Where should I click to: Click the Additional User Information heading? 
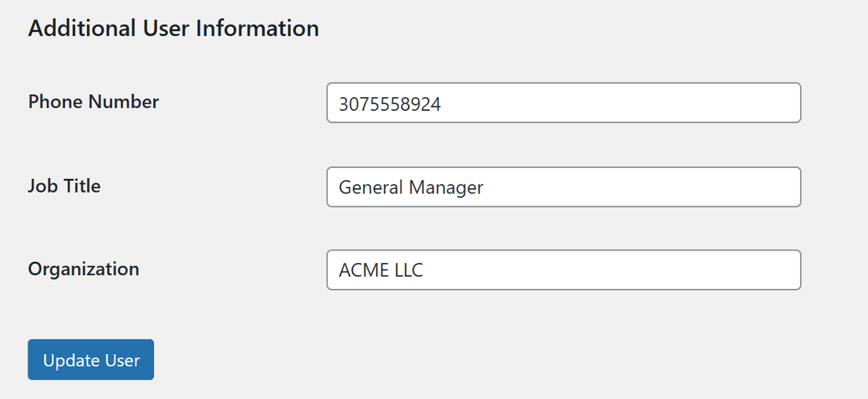(174, 28)
